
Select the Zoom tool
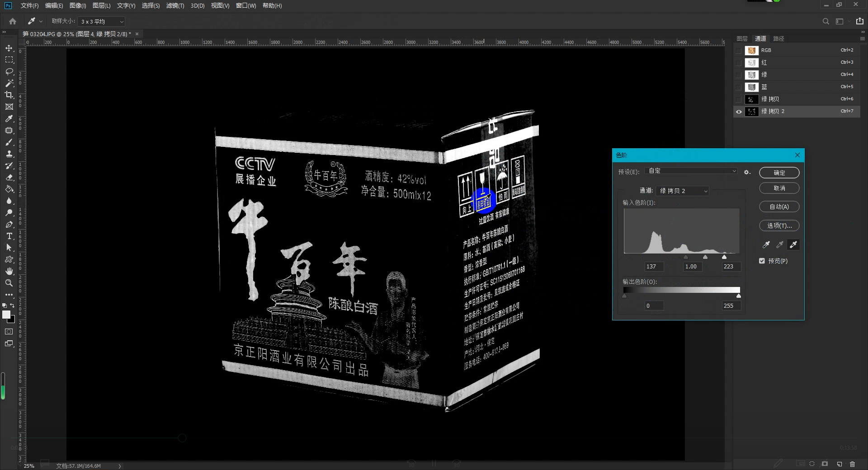(9, 283)
